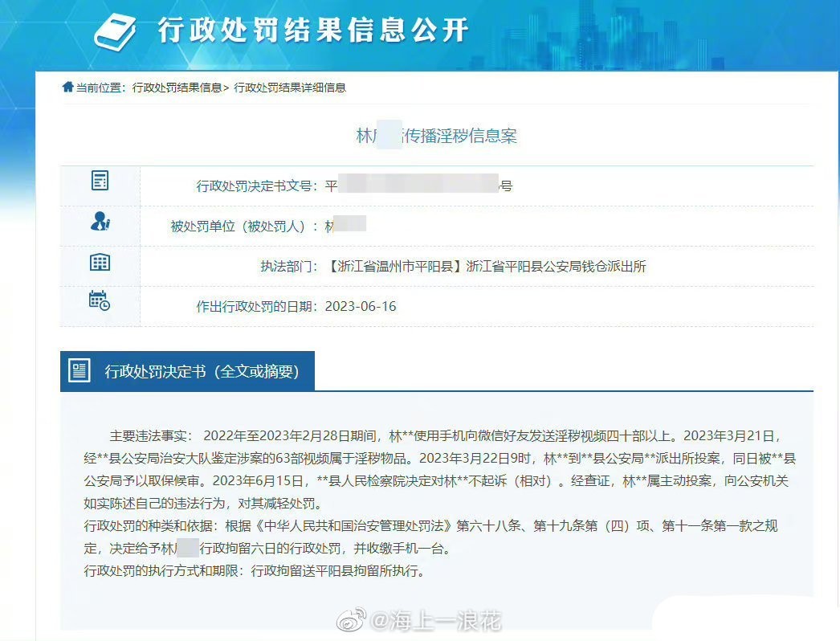
Task: Click the document icon beside 行政处罚决定书文号
Action: point(99,181)
